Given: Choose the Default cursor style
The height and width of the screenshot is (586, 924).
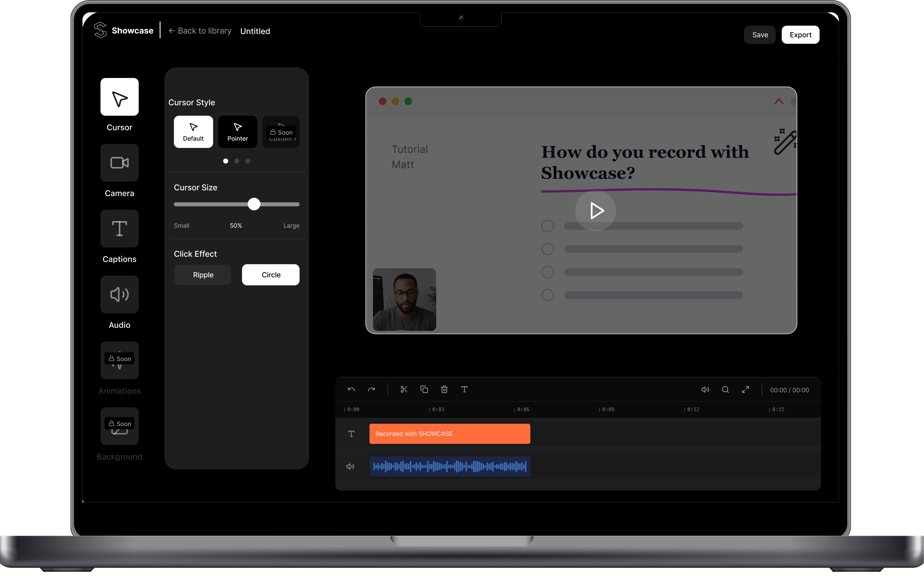Looking at the screenshot, I should pos(193,132).
